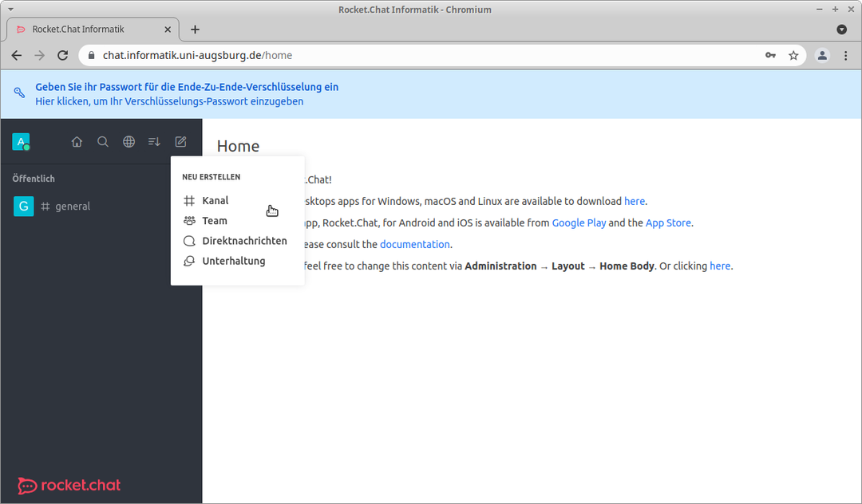Click 'Hier klicken' encryption password text
The height and width of the screenshot is (504, 862).
click(169, 101)
